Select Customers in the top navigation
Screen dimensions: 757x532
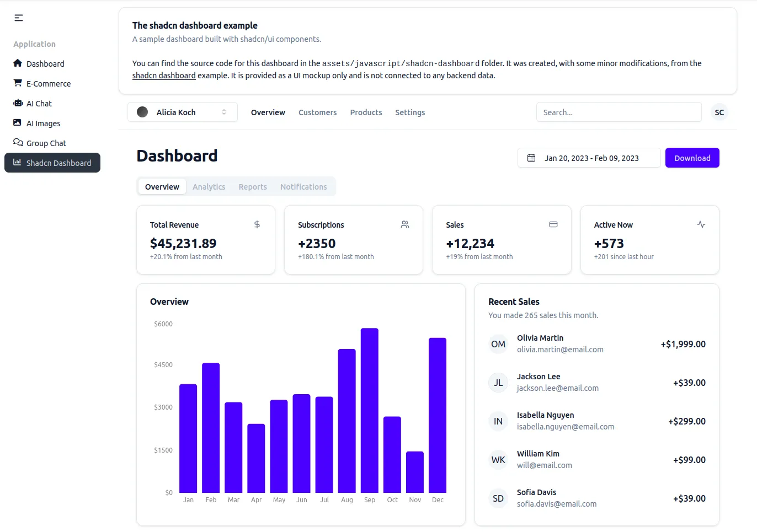coord(317,112)
